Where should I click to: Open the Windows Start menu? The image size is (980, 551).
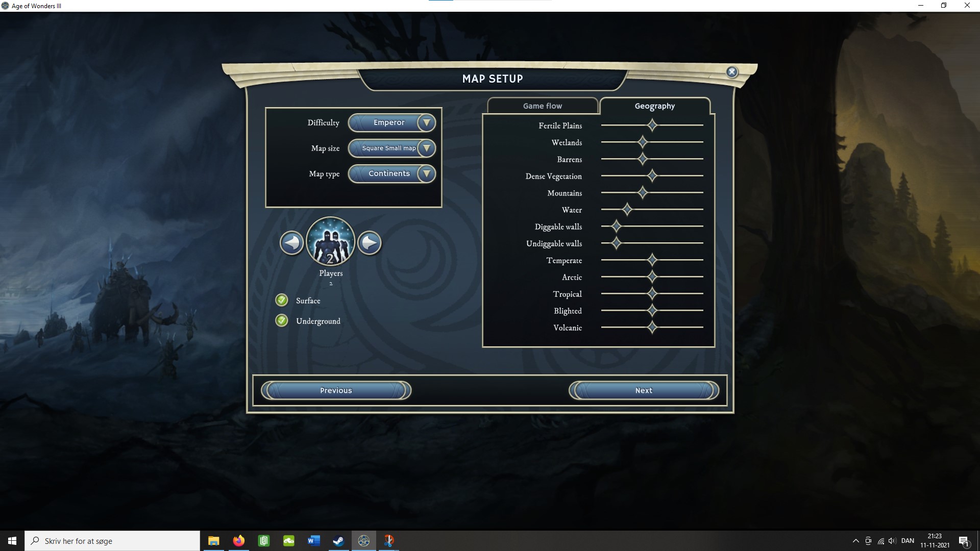pyautogui.click(x=12, y=541)
